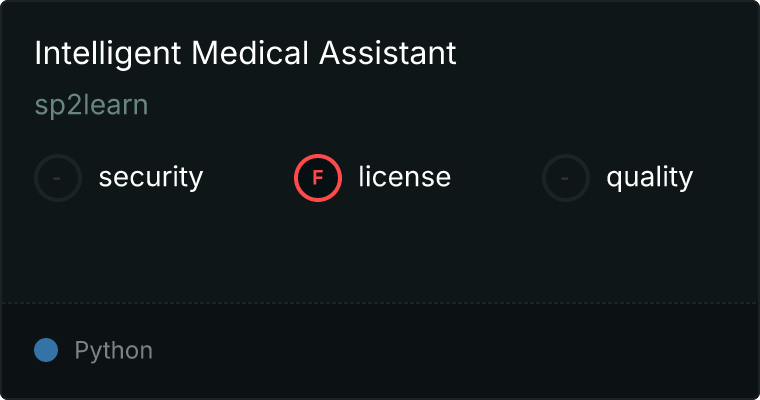Open the Intelligent Medical Assistant title link
760x400 pixels.
click(245, 54)
